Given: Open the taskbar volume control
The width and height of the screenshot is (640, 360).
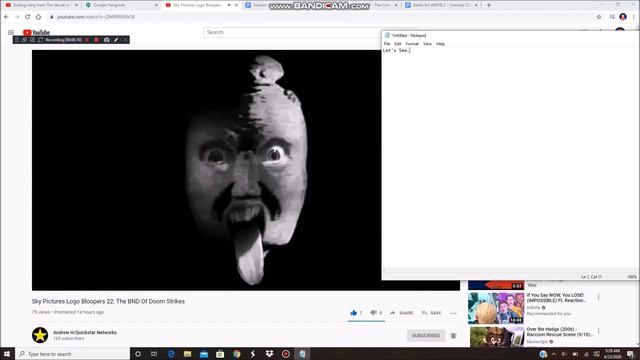Looking at the screenshot, I should [564, 354].
